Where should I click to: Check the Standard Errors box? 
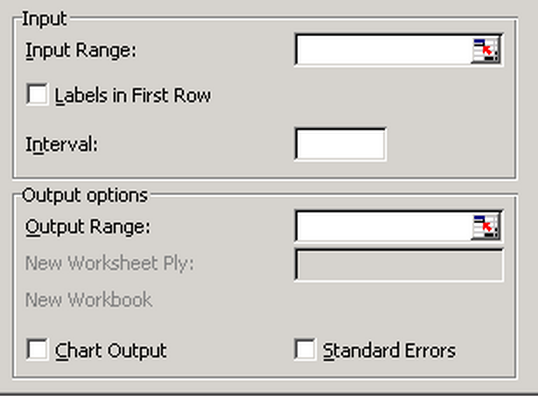click(x=305, y=349)
